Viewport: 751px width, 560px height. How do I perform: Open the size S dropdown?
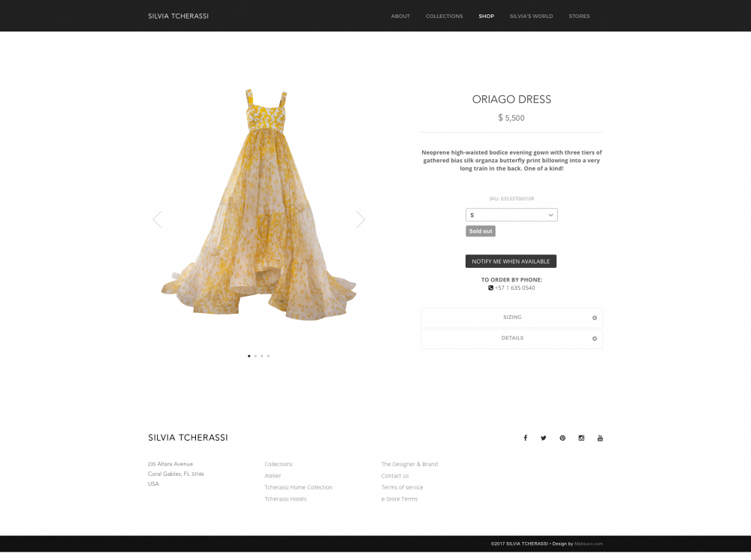tap(511, 215)
